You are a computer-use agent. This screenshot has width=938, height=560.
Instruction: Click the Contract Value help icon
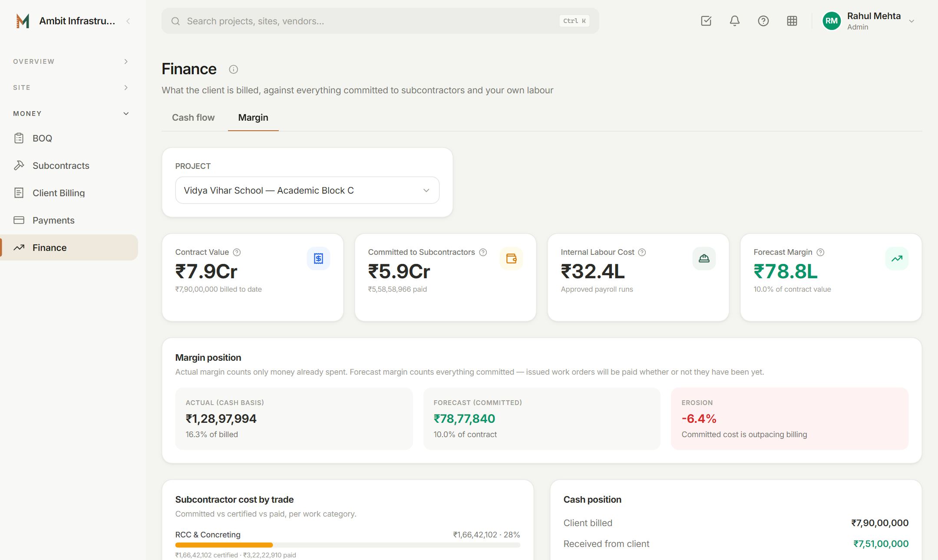click(x=237, y=252)
